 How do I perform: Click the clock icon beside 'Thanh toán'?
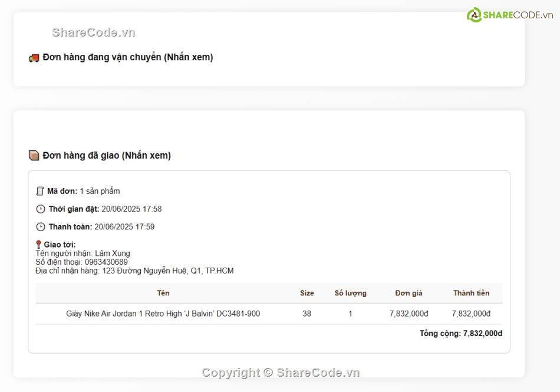coord(41,227)
